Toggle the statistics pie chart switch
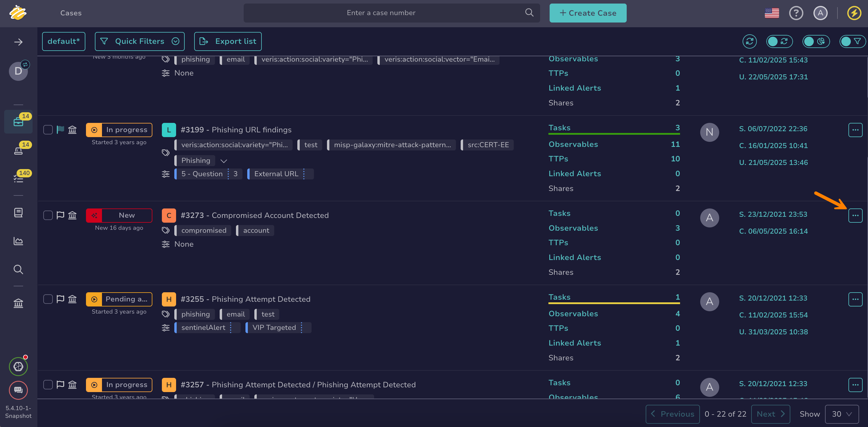The height and width of the screenshot is (427, 868). pyautogui.click(x=816, y=41)
